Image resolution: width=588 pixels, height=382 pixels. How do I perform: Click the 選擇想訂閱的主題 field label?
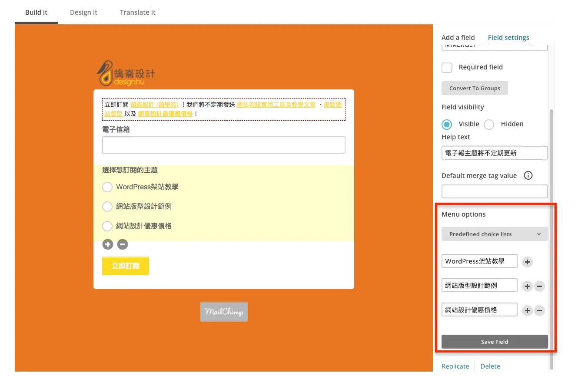click(130, 170)
